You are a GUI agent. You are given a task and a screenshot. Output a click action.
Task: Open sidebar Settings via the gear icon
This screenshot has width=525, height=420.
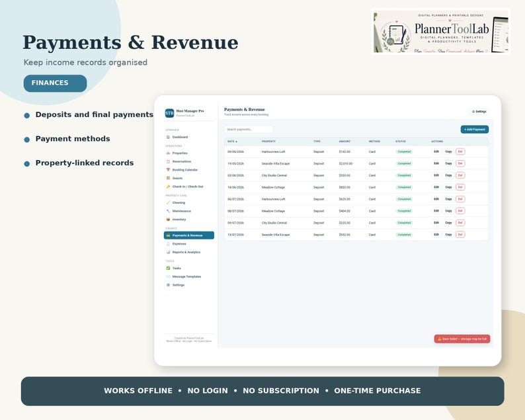(x=168, y=285)
